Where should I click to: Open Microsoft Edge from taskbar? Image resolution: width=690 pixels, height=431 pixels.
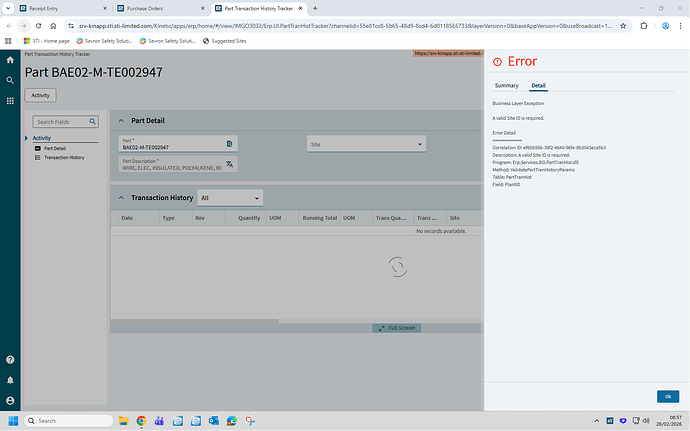click(x=232, y=421)
